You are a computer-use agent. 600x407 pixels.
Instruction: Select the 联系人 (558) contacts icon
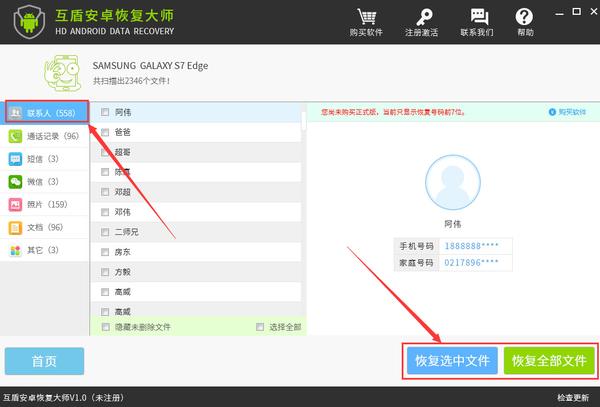point(15,112)
